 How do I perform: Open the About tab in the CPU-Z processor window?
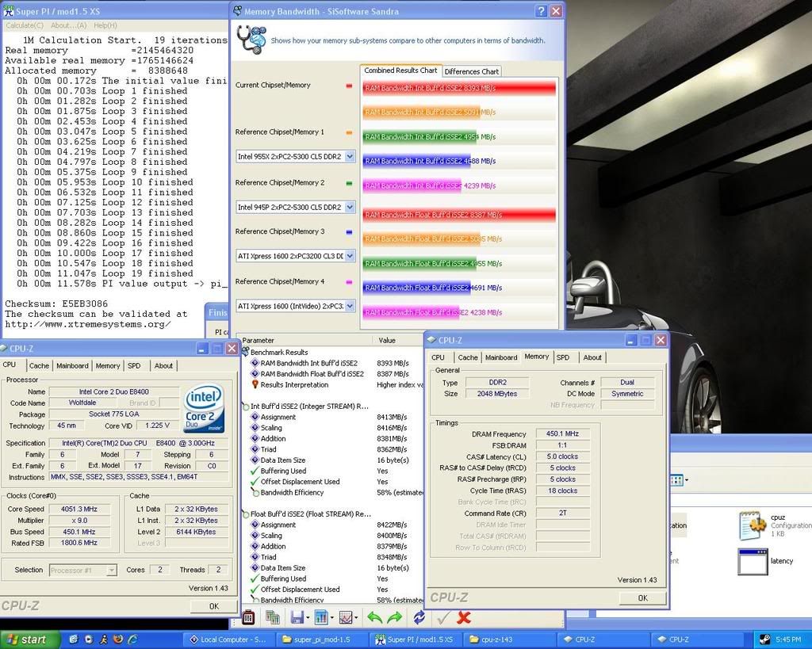pyautogui.click(x=163, y=365)
